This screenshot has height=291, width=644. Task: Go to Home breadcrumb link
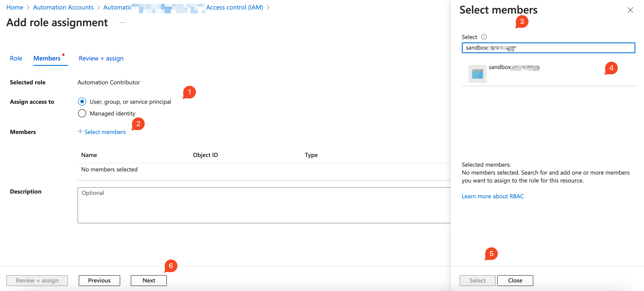[x=15, y=7]
